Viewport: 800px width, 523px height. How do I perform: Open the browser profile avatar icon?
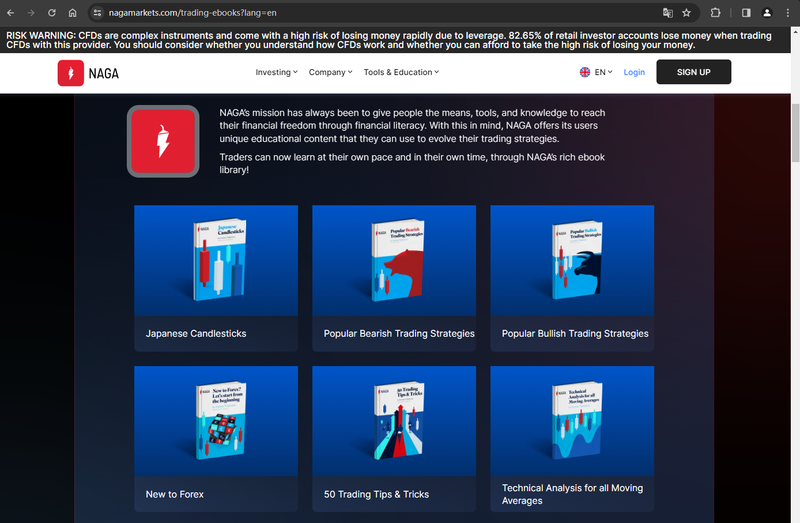point(767,13)
